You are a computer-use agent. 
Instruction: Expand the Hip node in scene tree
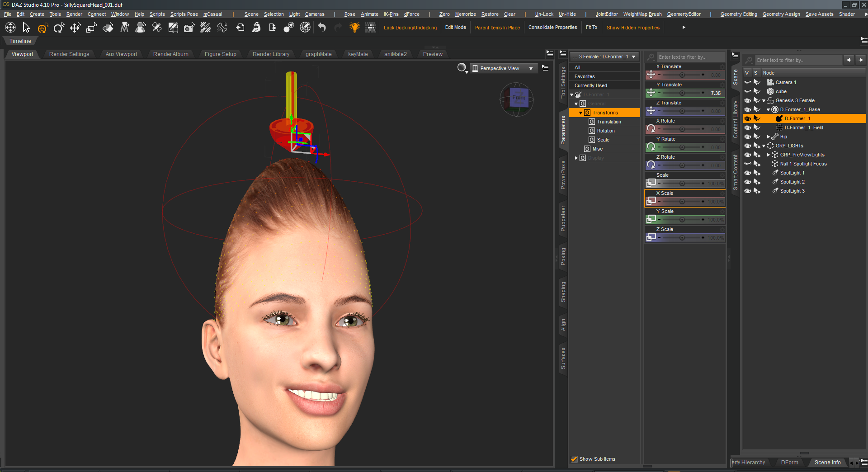click(x=769, y=137)
